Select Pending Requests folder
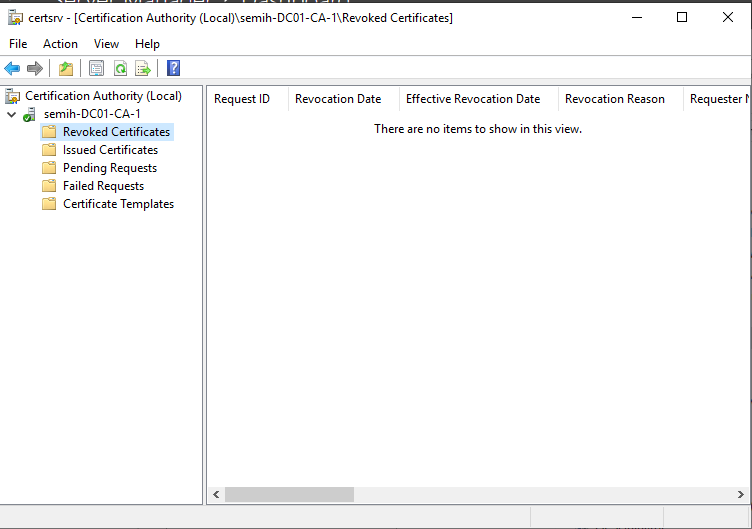The width and height of the screenshot is (752, 529). (109, 168)
